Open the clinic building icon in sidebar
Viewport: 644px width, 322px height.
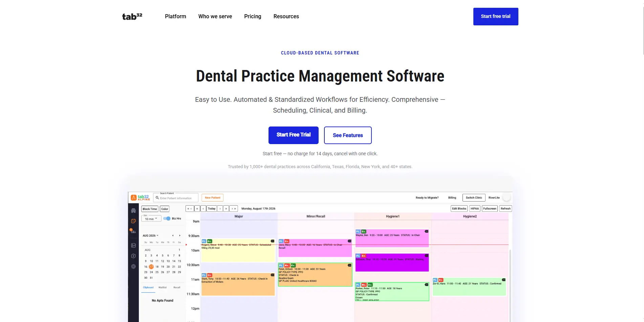point(133,210)
